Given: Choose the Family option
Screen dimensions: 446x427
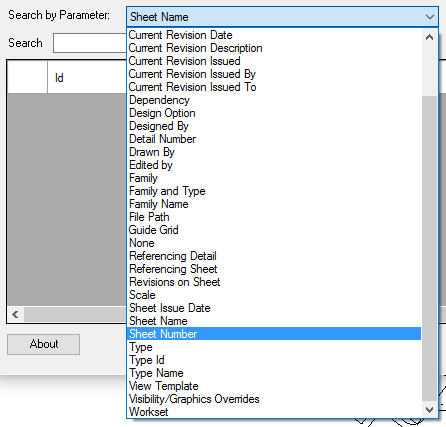Looking at the screenshot, I should pos(274,178).
